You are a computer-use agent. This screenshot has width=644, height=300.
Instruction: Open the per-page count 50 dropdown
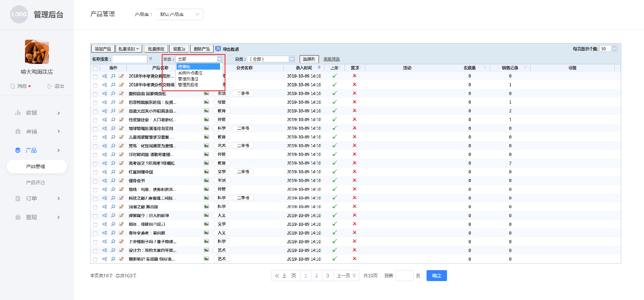(x=608, y=48)
